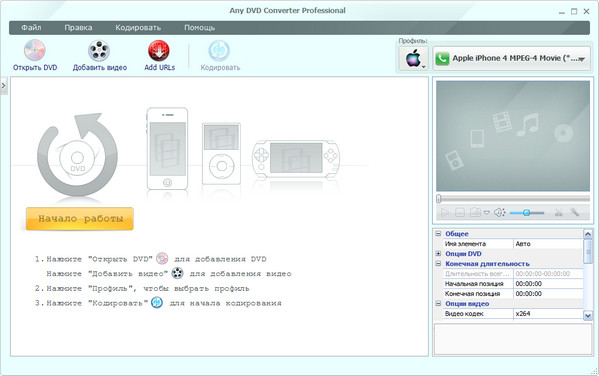Open the Кодировать menu in menu bar
Image resolution: width=599 pixels, height=376 pixels.
tap(138, 28)
